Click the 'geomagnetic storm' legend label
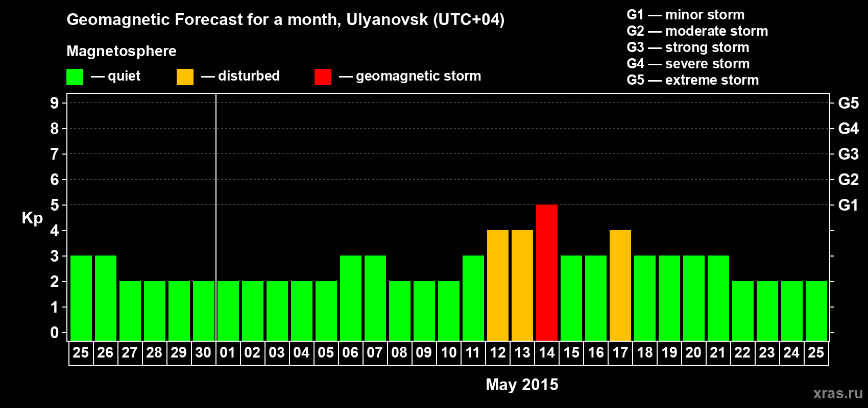 (419, 76)
